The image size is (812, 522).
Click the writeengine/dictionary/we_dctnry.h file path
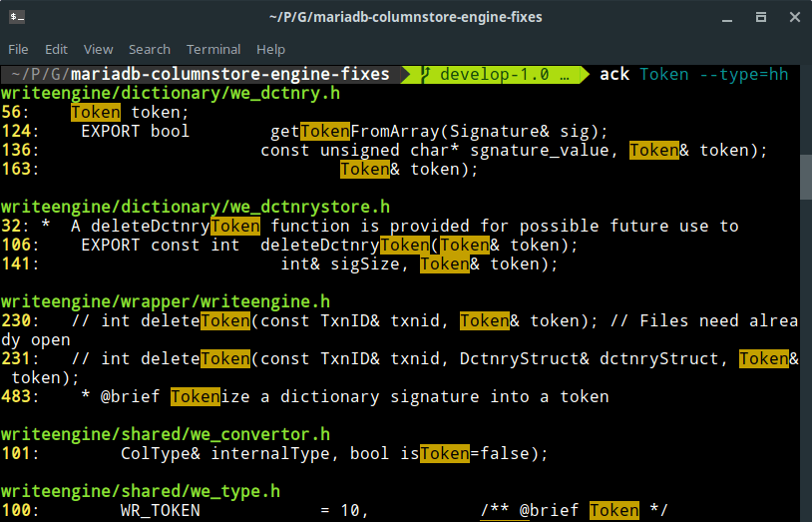[171, 93]
